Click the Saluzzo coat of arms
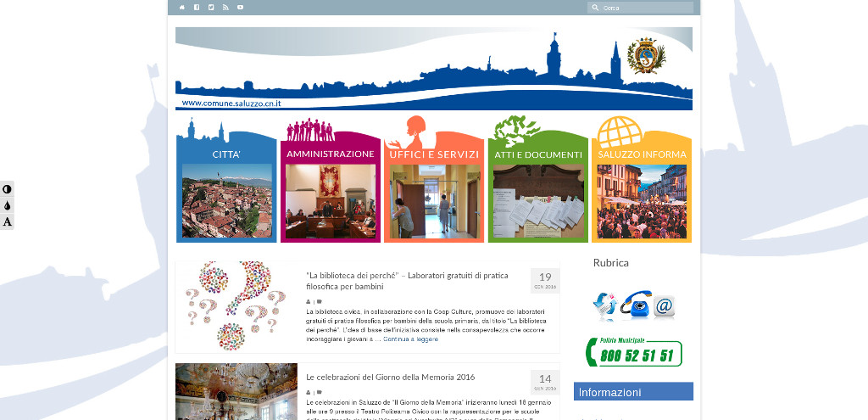 pos(646,56)
